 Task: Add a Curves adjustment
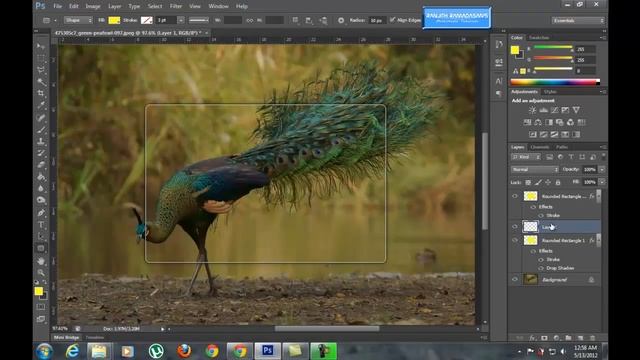554,110
